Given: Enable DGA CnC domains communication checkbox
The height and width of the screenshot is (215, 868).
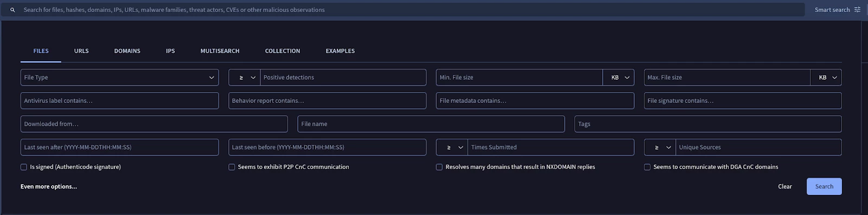Looking at the screenshot, I should coord(647,167).
